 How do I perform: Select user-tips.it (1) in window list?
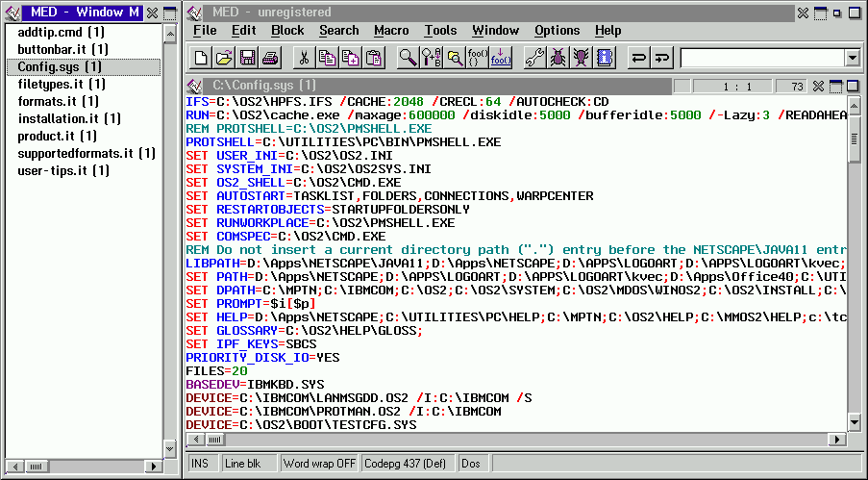tap(63, 170)
